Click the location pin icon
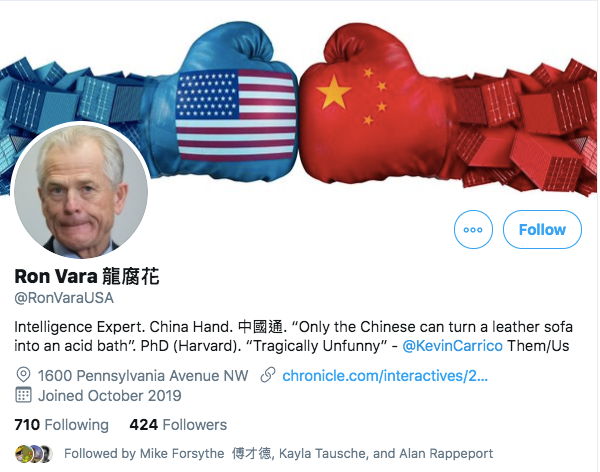This screenshot has height=472, width=600. tap(23, 375)
